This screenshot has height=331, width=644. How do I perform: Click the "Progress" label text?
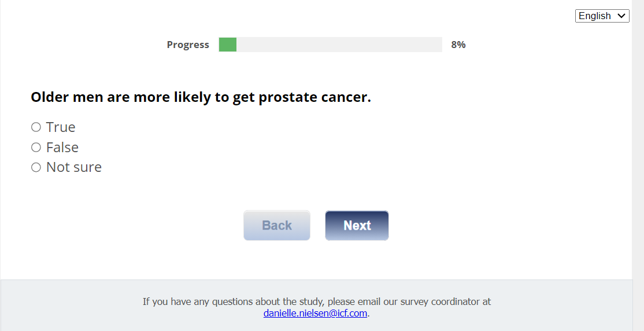188,45
